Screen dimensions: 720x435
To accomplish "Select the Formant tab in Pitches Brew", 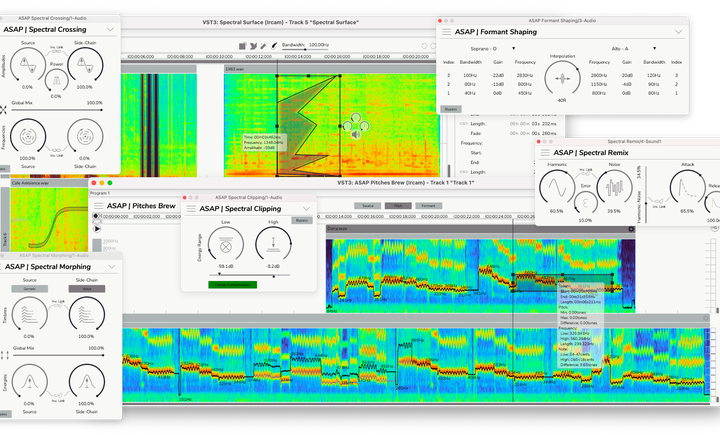I will coord(428,205).
